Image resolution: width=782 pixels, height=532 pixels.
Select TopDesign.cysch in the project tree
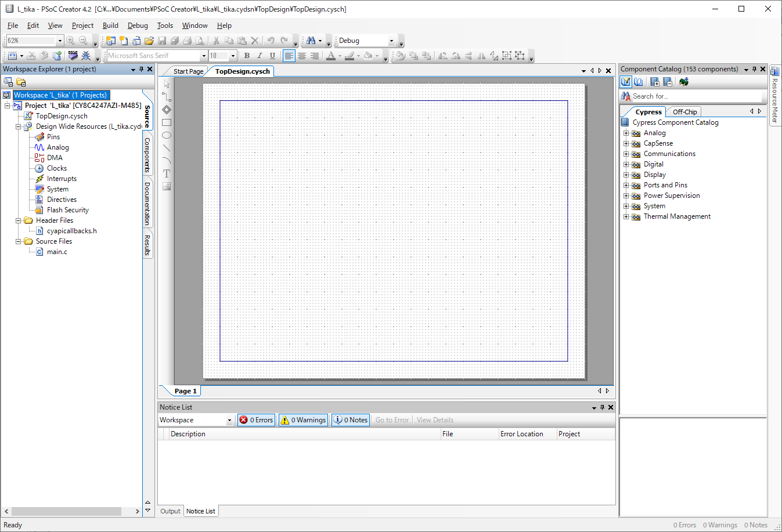point(62,116)
